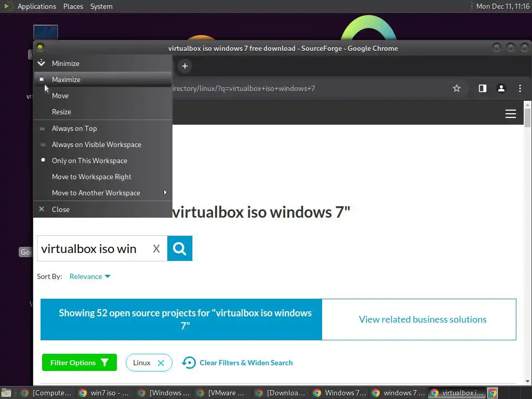This screenshot has width=532, height=399.
Task: Bookmark this page with the star icon
Action: coord(457,88)
